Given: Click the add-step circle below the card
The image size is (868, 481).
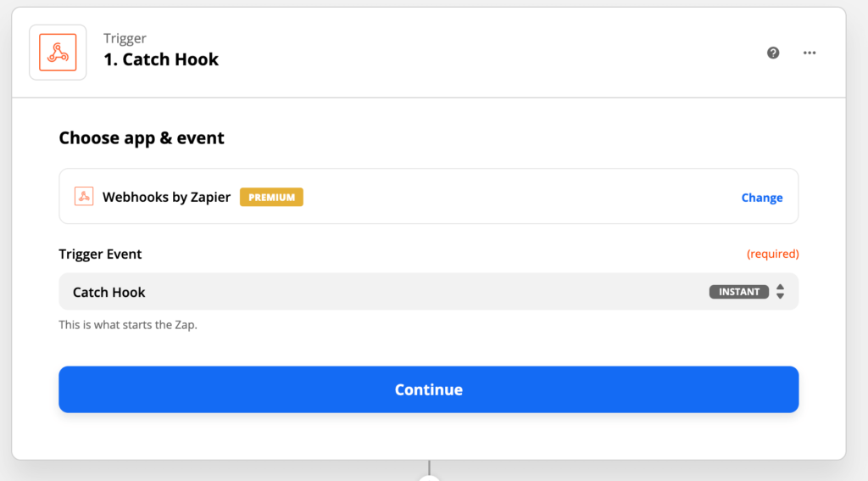Looking at the screenshot, I should (x=430, y=478).
